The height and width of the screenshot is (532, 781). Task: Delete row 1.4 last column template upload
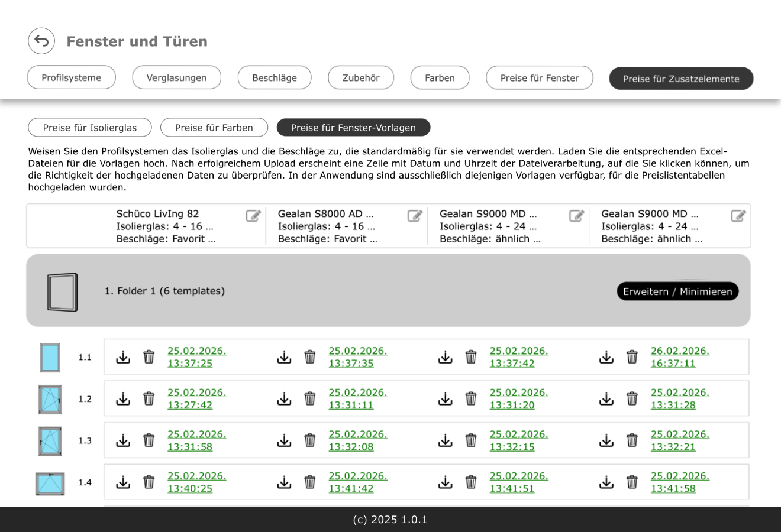(632, 482)
